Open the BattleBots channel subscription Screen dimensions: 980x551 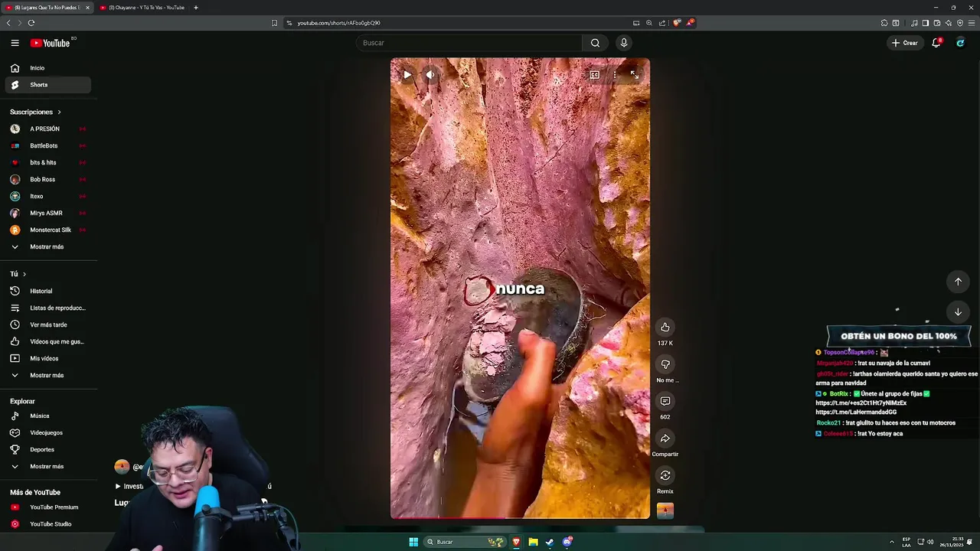click(x=47, y=146)
